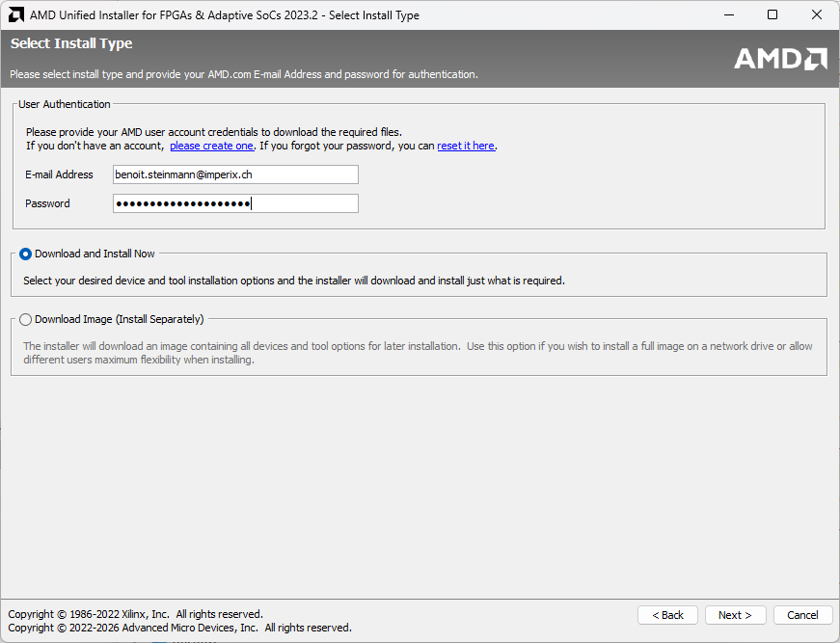Click the User Authentication group title
The height and width of the screenshot is (643, 840).
[65, 104]
